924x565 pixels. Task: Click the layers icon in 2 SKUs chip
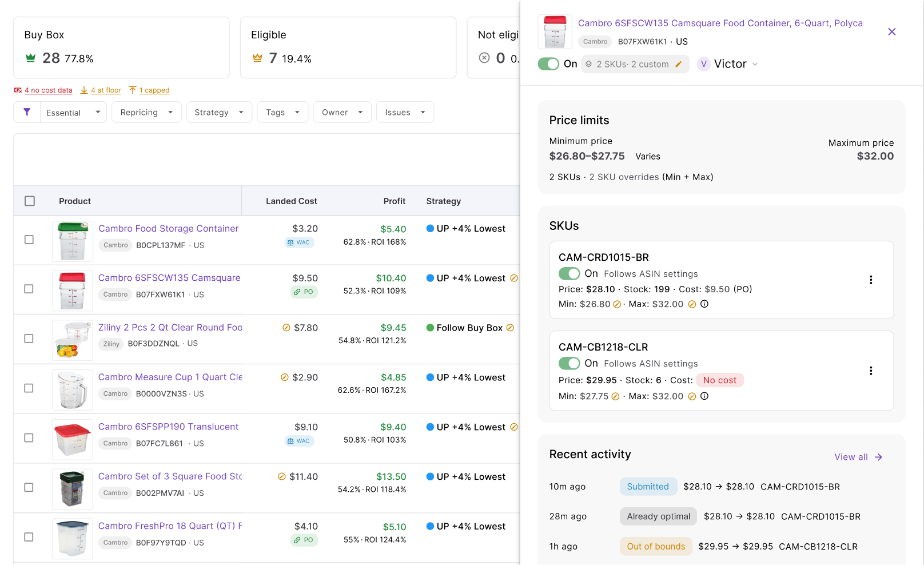click(x=588, y=64)
